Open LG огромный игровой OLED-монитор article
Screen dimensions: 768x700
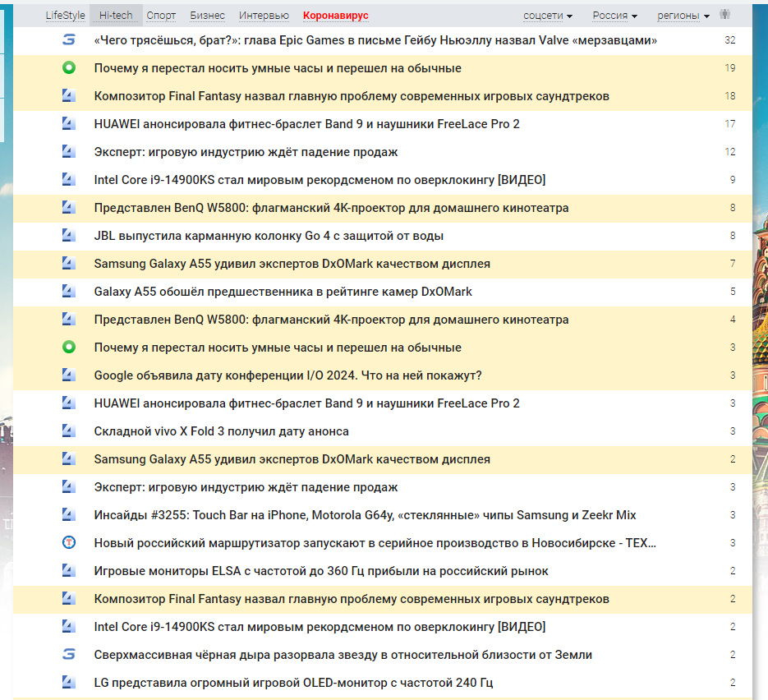293,683
